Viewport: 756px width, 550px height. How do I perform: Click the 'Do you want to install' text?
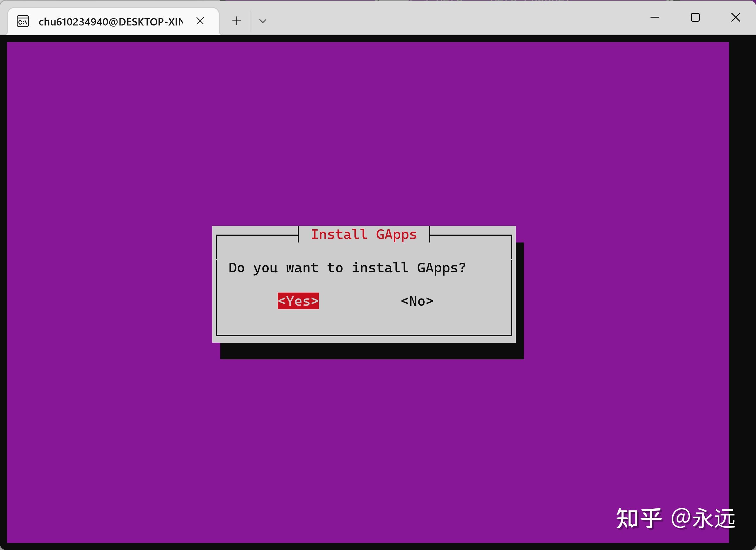click(318, 268)
